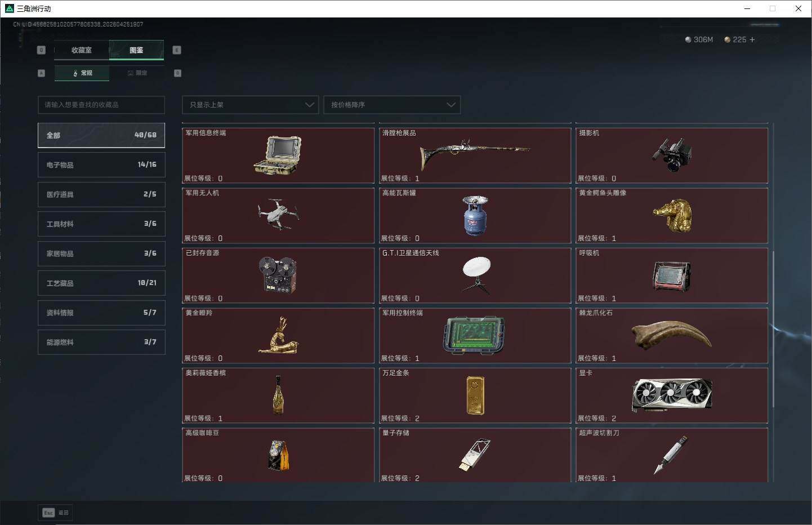The width and height of the screenshot is (812, 525).
Task: Minimize the 三角洲行动 window
Action: (747, 8)
